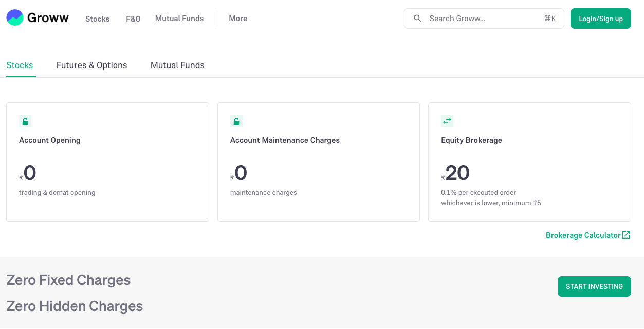Image resolution: width=644 pixels, height=329 pixels.
Task: Open Stocks in the top navigation
Action: pyautogui.click(x=98, y=19)
